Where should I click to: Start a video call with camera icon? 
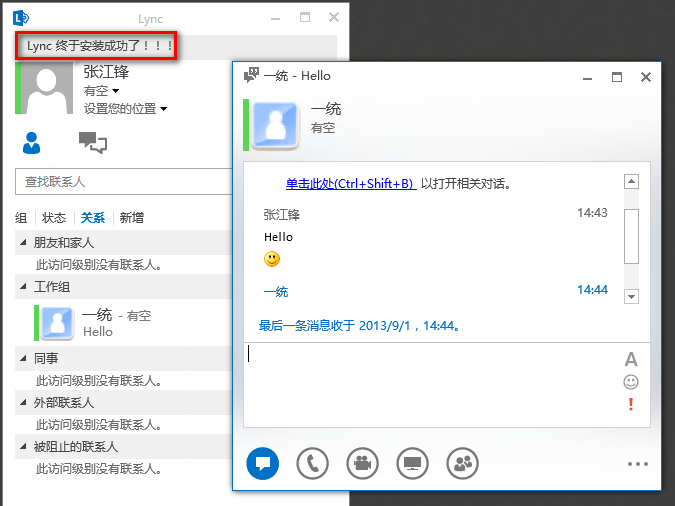tap(362, 463)
